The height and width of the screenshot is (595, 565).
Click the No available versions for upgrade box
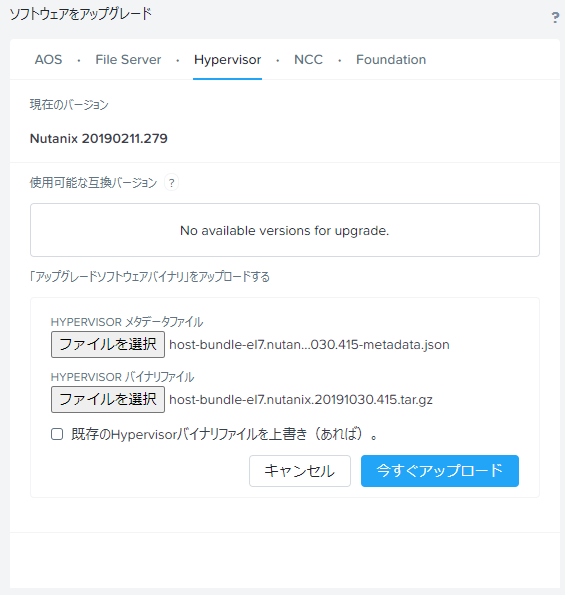coord(285,230)
